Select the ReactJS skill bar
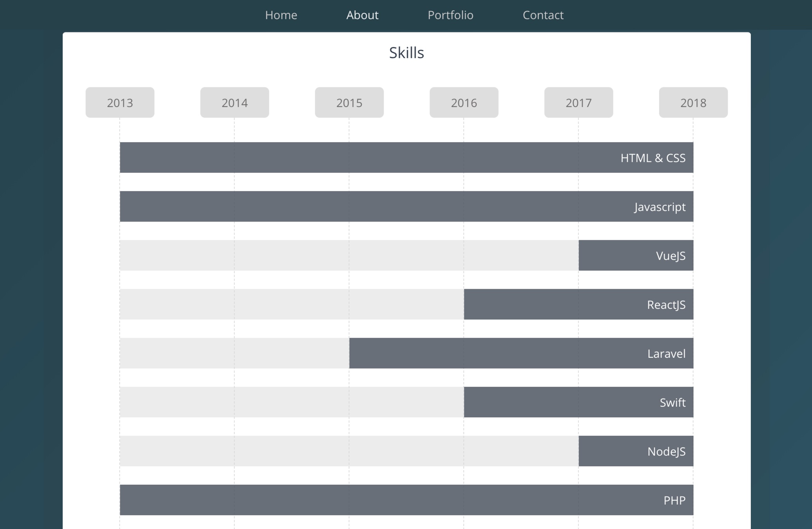Image resolution: width=812 pixels, height=529 pixels. pyautogui.click(x=578, y=304)
